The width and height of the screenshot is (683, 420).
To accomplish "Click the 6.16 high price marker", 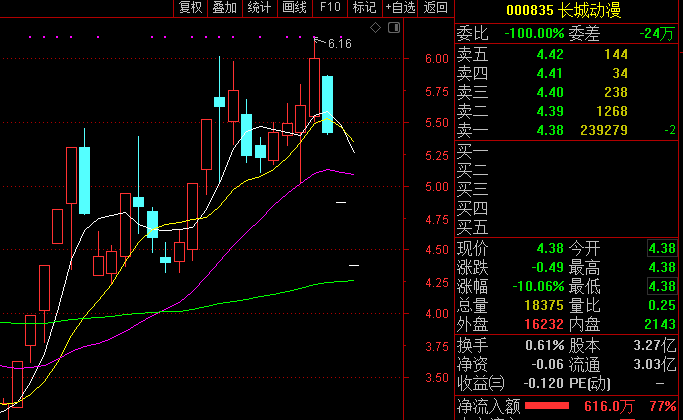I will pos(340,44).
